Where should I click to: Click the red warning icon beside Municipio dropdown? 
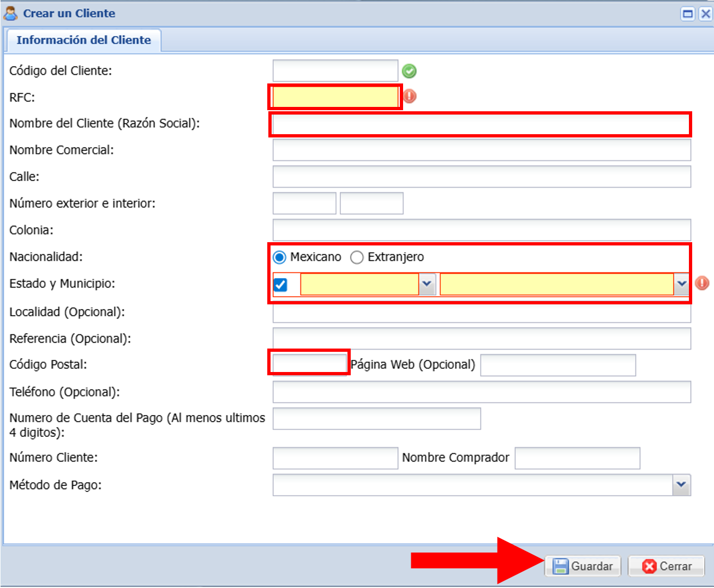(702, 283)
